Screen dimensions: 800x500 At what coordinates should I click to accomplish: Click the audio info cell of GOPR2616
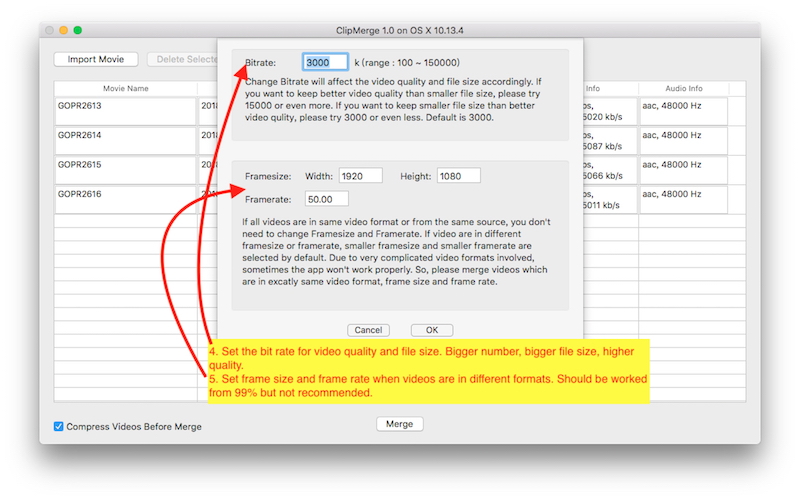tap(683, 200)
